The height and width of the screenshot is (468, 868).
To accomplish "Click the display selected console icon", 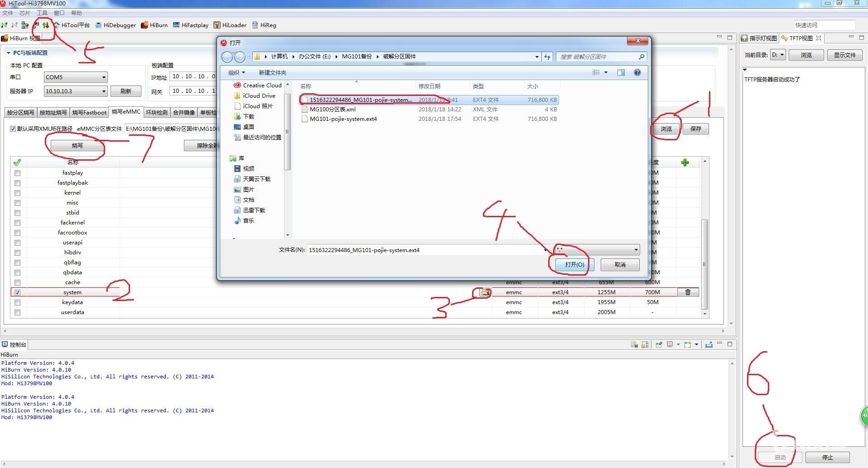I will (x=670, y=344).
